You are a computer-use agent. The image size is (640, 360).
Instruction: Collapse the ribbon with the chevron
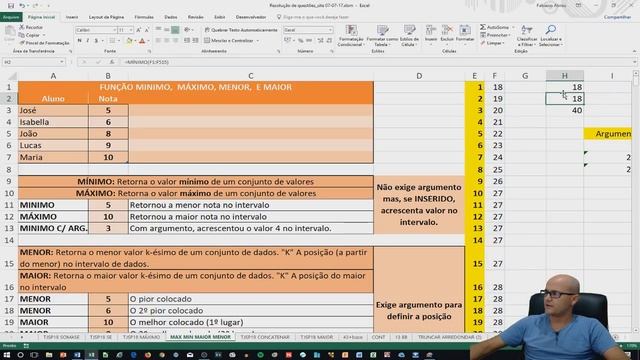[635, 51]
